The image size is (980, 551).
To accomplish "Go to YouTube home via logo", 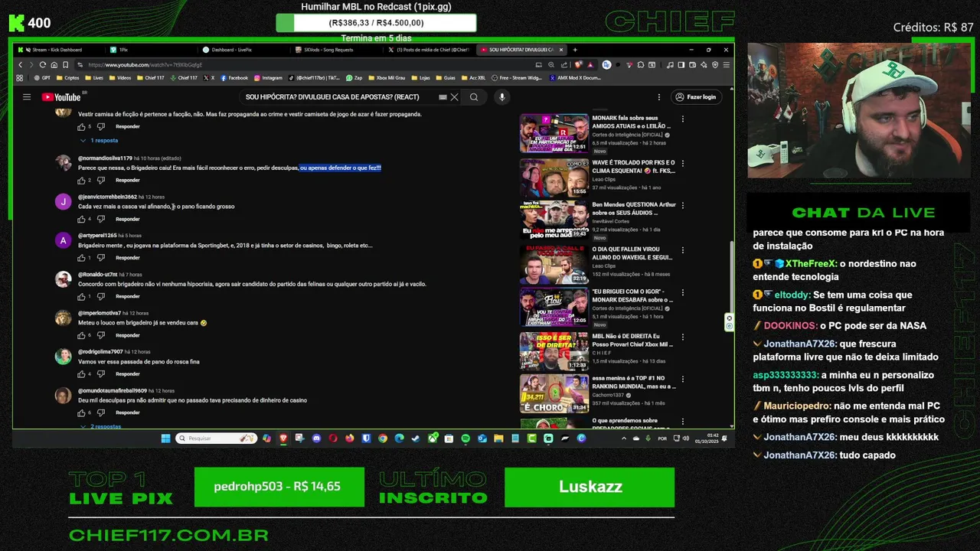I will [61, 97].
